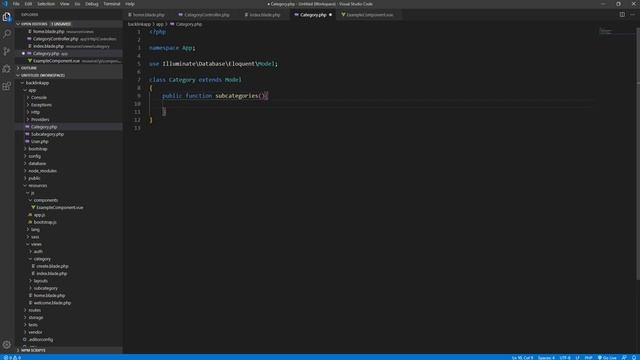Screen dimensions: 640x360
Task: Open the Explorer view in activity bar
Action: click(7, 17)
